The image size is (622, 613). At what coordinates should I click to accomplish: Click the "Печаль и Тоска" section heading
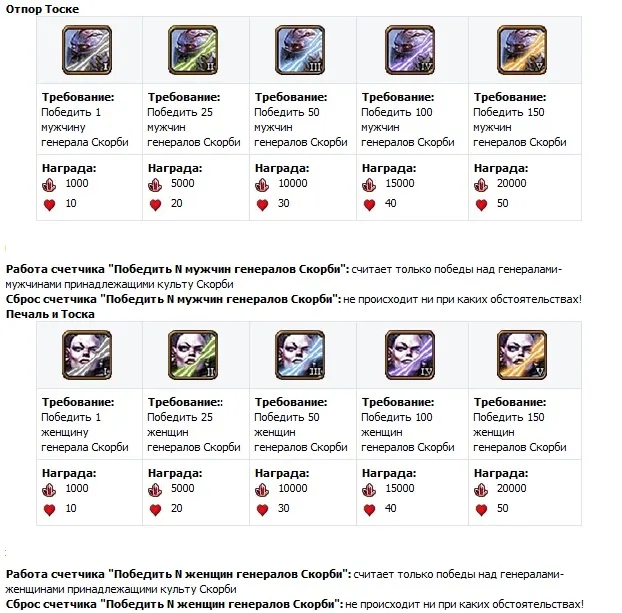[x=49, y=314]
